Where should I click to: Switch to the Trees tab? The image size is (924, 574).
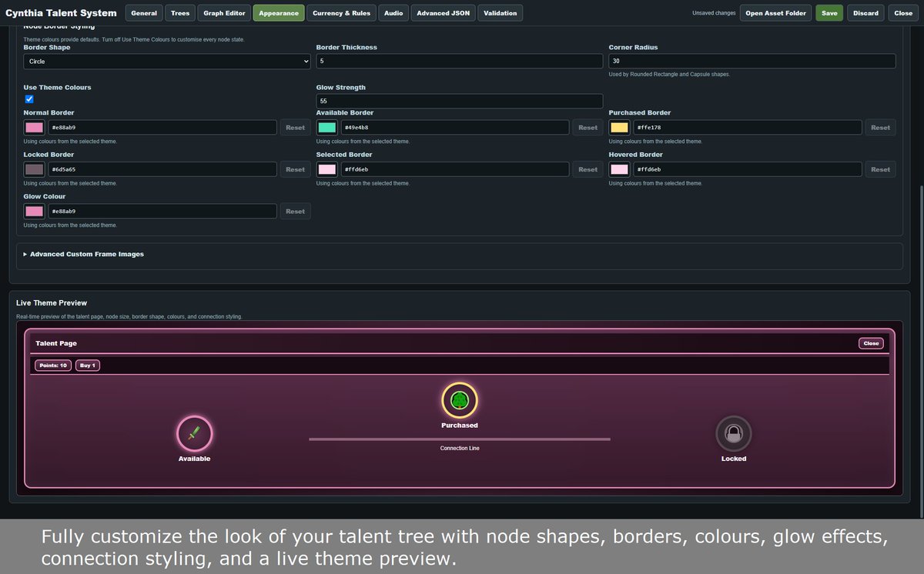click(180, 13)
